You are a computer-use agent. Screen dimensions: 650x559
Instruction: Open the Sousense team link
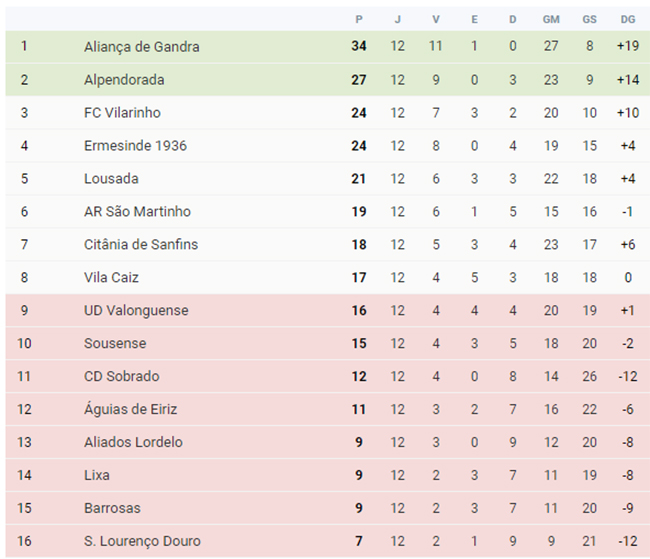[115, 343]
